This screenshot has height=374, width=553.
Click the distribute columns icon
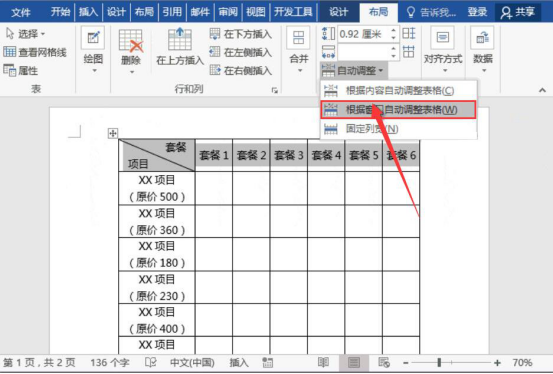pos(409,52)
